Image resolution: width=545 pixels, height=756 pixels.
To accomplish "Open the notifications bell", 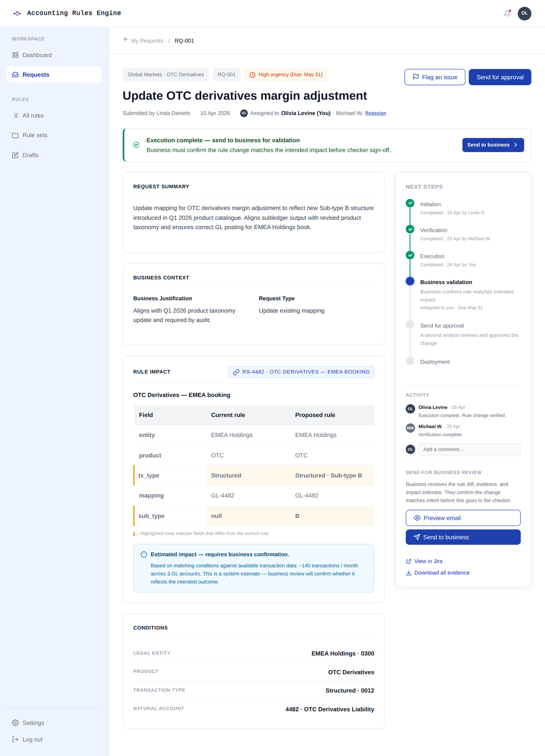I will (x=507, y=14).
